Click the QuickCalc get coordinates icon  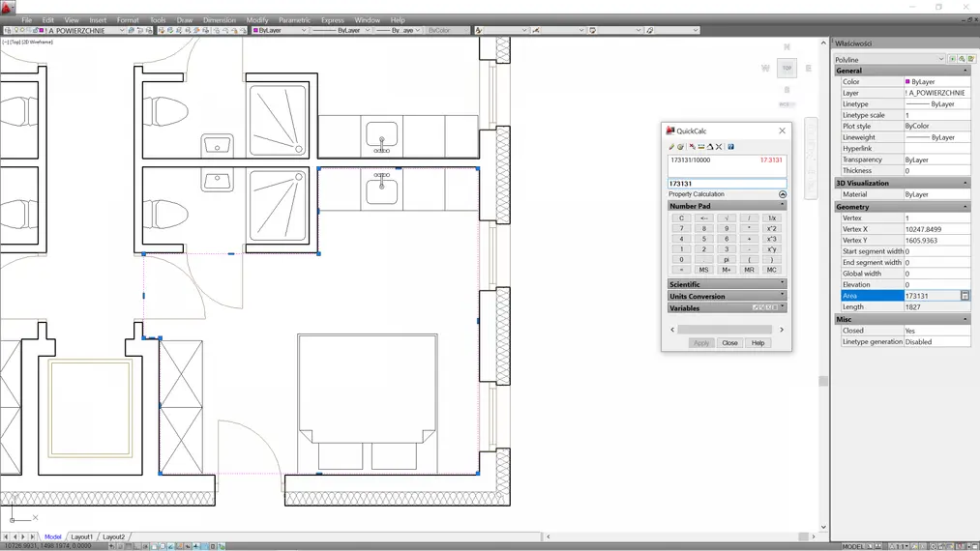[x=692, y=147]
